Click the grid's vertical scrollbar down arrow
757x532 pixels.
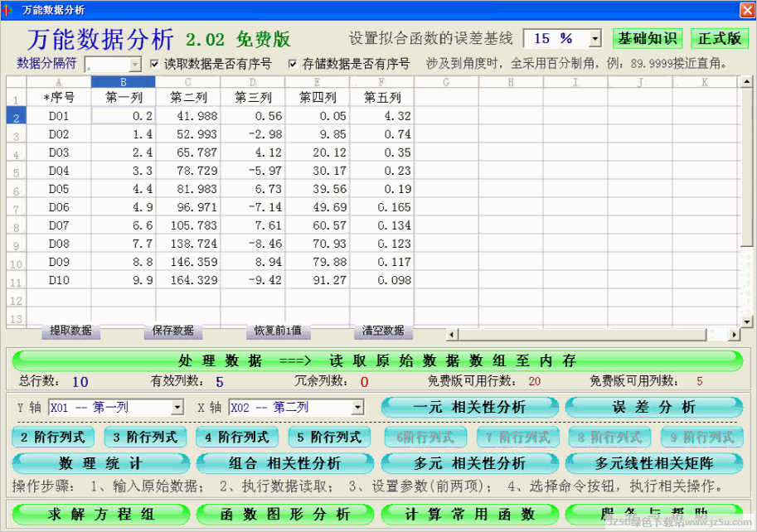point(746,322)
